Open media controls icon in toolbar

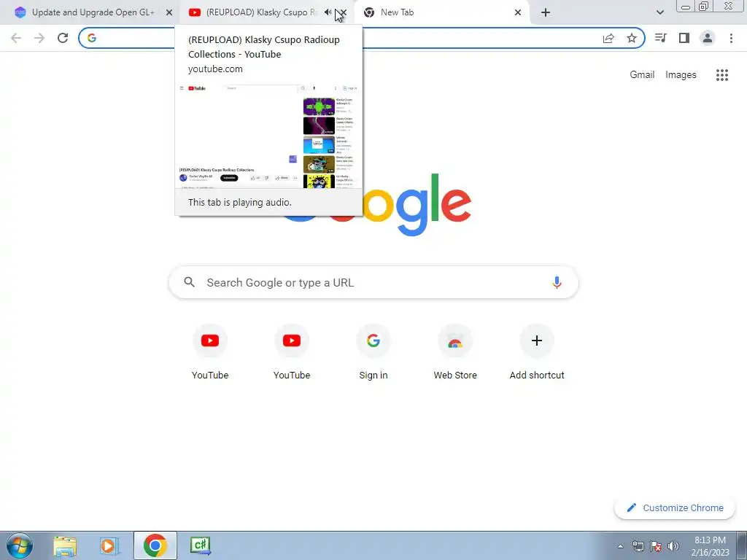[660, 38]
